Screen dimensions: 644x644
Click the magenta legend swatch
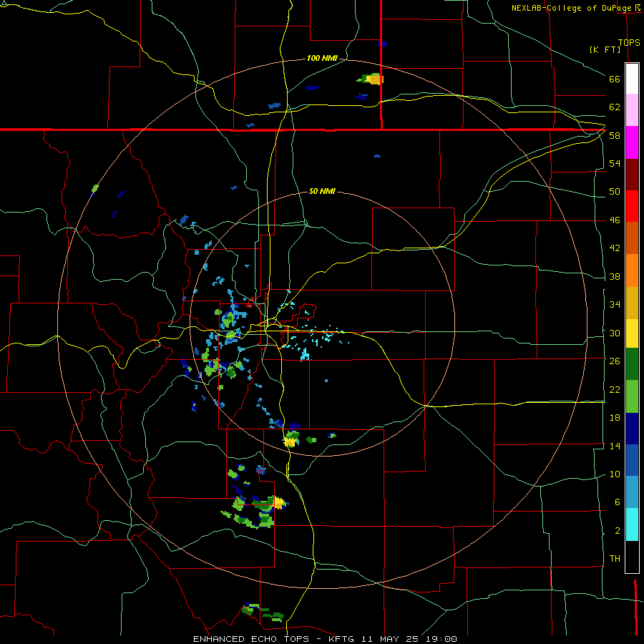point(632,142)
